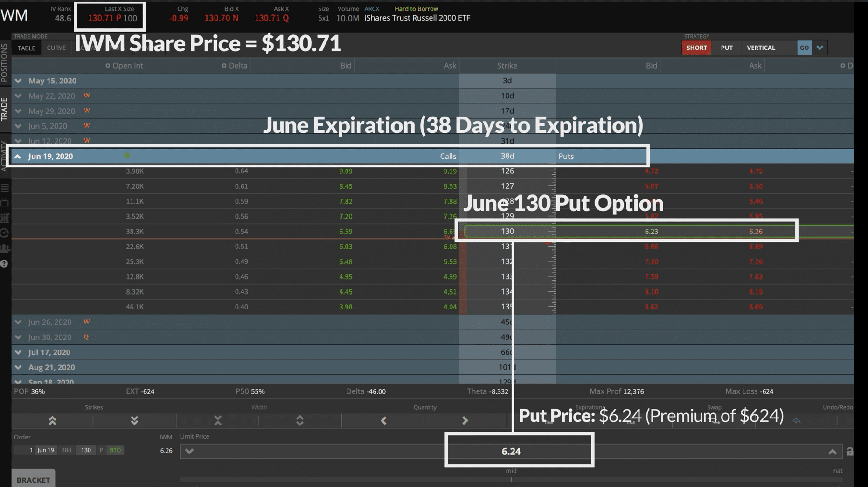Click the 132 put bid 7.10

[x=651, y=262]
